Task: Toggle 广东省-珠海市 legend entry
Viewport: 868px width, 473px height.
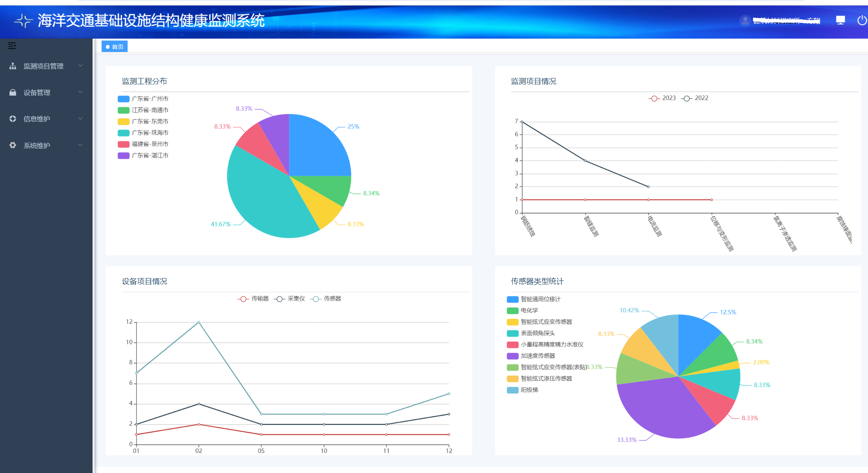Action: (x=143, y=133)
